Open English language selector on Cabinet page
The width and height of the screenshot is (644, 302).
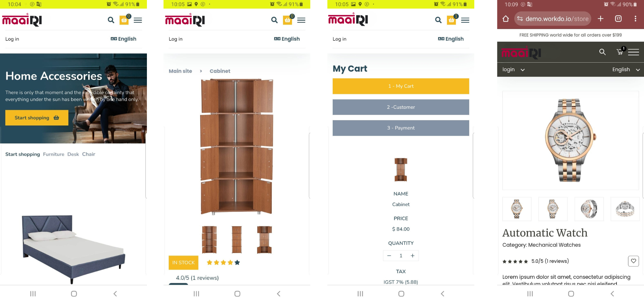pyautogui.click(x=287, y=39)
